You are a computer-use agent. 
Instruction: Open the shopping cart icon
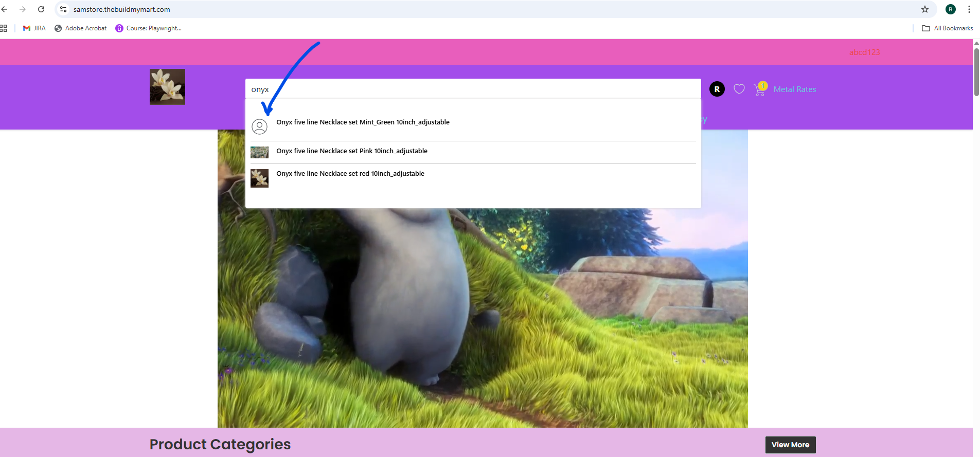[760, 89]
